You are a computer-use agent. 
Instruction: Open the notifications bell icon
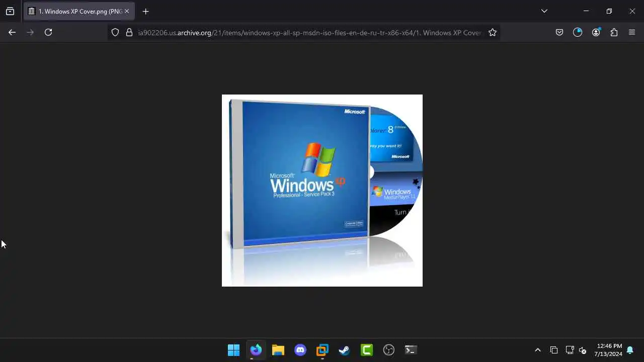point(630,350)
